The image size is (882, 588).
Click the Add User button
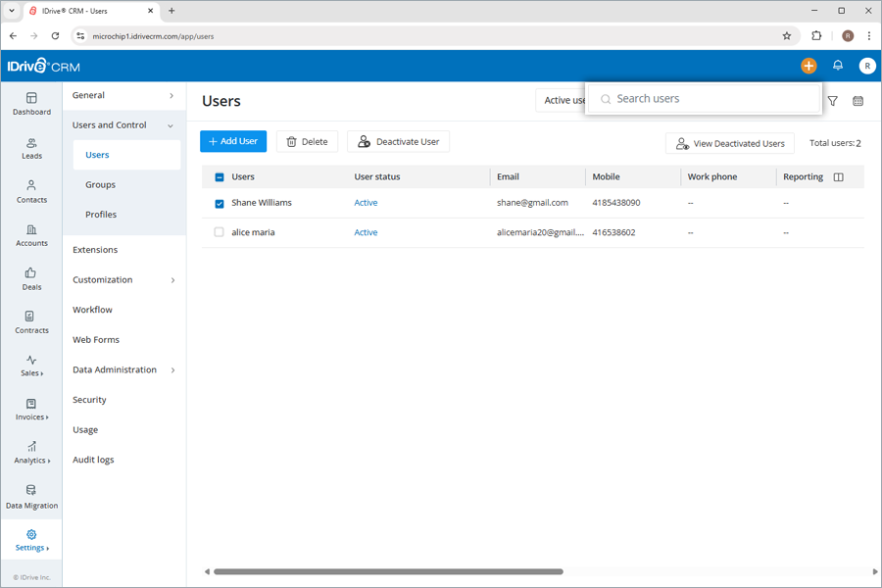pos(232,141)
